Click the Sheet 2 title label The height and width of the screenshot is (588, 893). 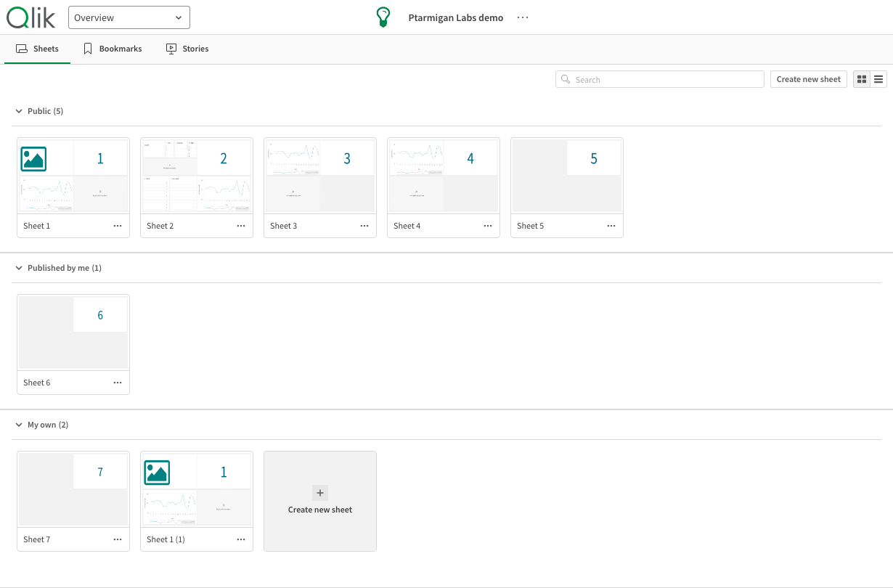click(x=160, y=226)
